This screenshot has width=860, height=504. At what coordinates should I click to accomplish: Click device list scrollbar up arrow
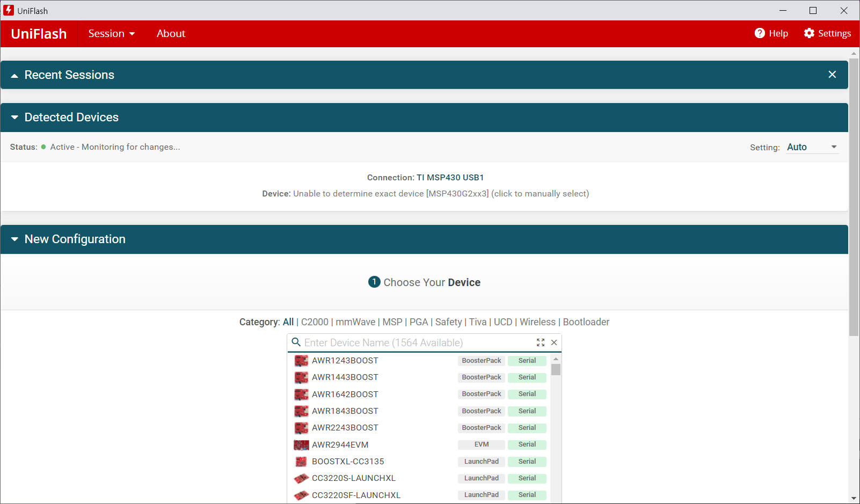(556, 359)
